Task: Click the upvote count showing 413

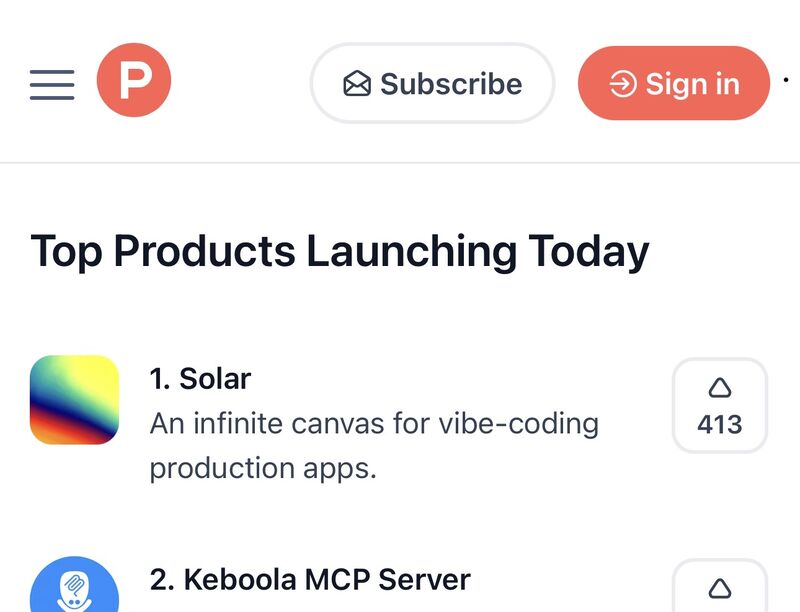Action: (x=721, y=424)
